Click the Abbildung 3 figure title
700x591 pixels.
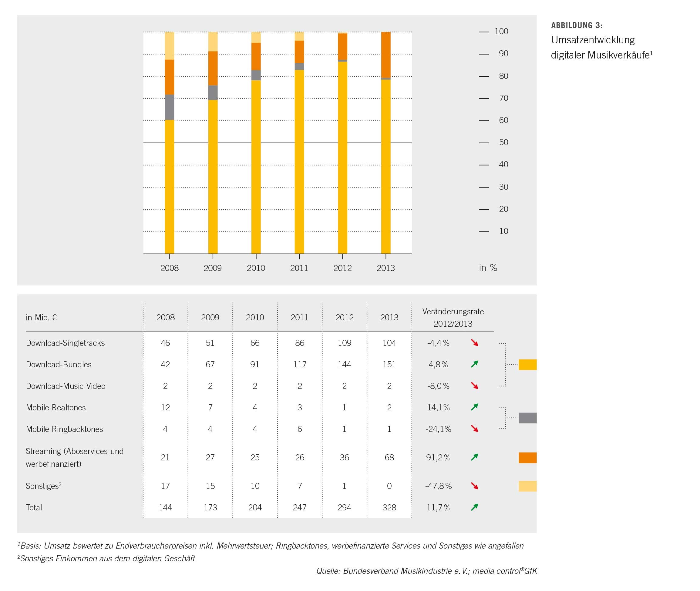pos(577,25)
